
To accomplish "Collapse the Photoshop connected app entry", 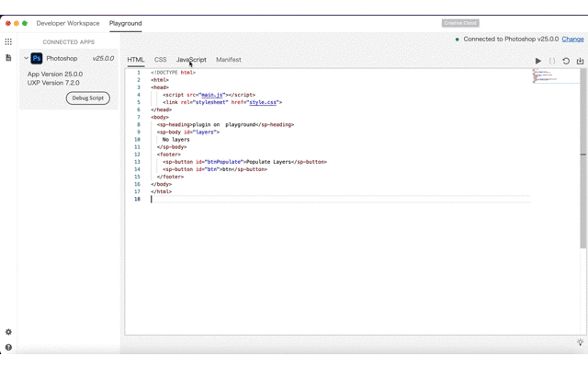I will pyautogui.click(x=26, y=58).
